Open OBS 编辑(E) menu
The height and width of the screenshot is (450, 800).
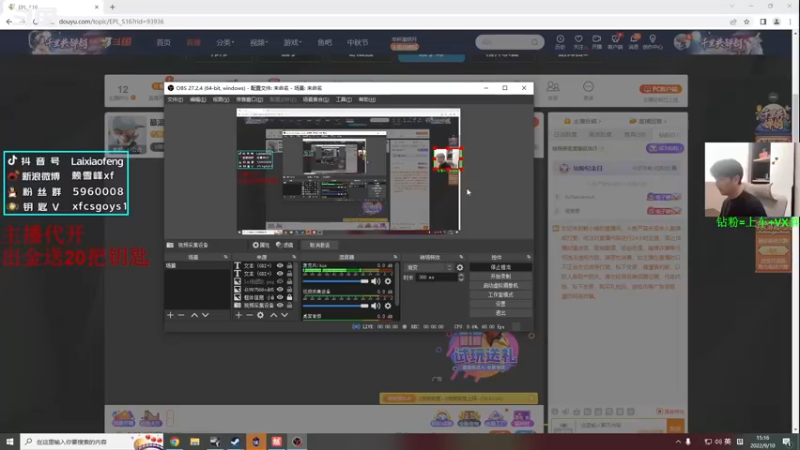(197, 99)
